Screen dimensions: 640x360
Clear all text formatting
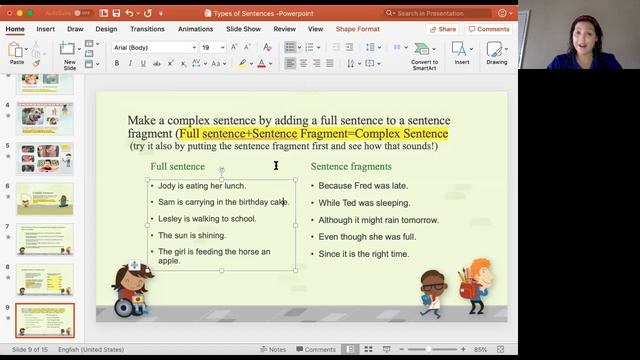tap(267, 47)
